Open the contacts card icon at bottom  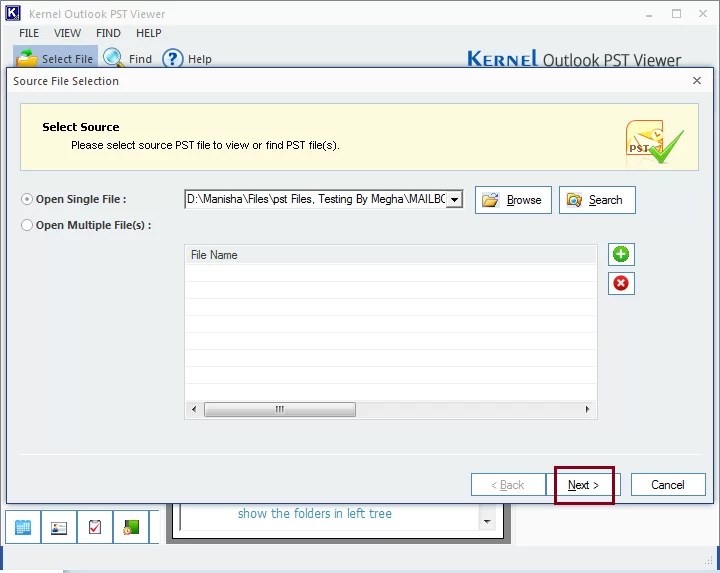(x=59, y=528)
